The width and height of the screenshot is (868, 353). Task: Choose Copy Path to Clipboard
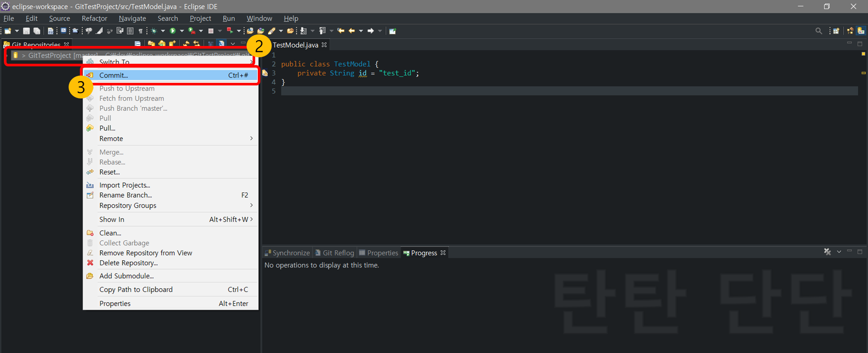(x=171, y=289)
